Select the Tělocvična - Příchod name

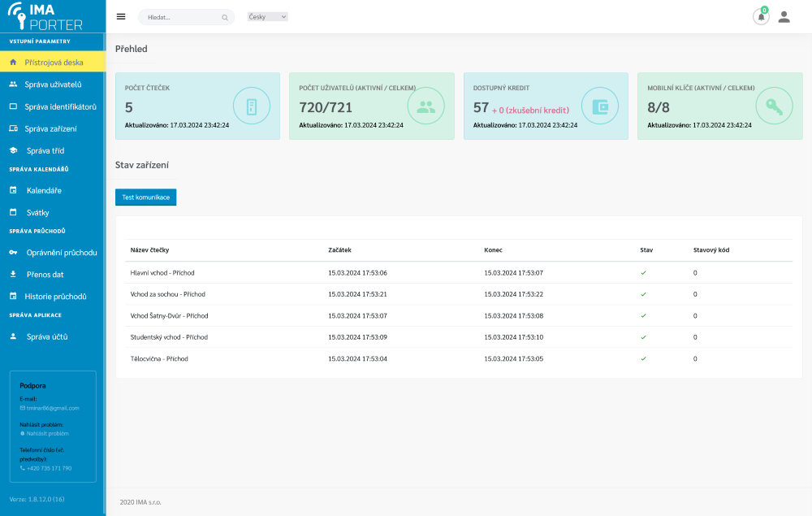point(159,358)
